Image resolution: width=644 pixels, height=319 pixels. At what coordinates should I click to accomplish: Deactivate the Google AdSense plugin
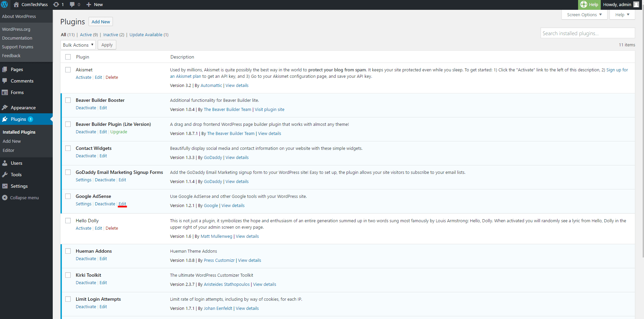pos(105,204)
